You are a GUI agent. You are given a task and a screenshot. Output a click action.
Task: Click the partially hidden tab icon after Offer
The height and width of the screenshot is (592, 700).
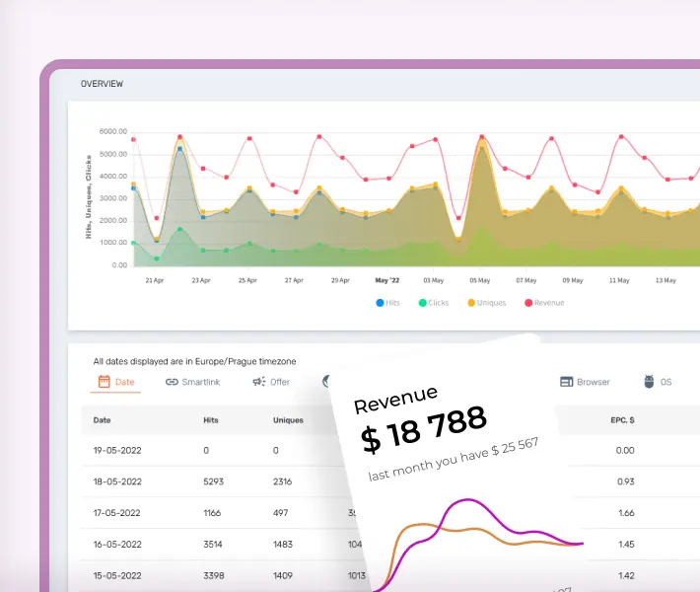(326, 381)
